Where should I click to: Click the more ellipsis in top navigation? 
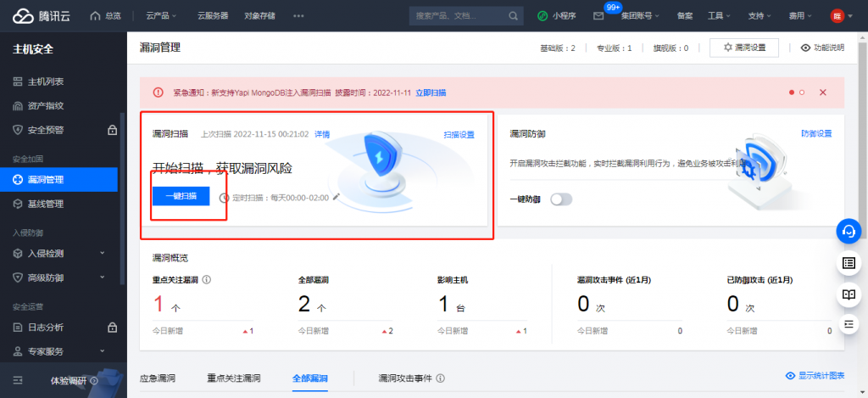point(299,15)
